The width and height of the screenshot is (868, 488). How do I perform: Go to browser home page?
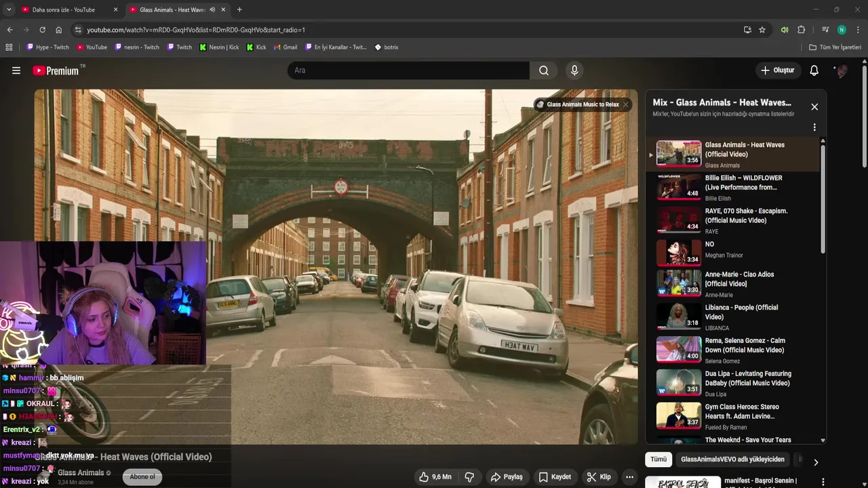[58, 30]
